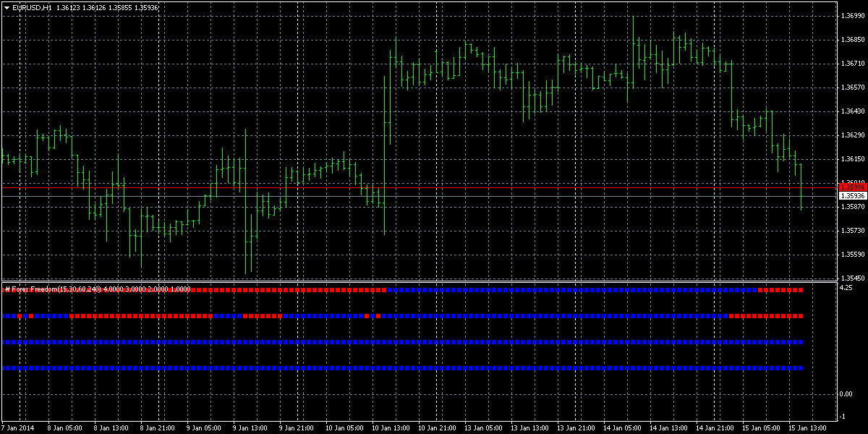
Task: Click price scale value 1.36430
Action: [x=853, y=111]
